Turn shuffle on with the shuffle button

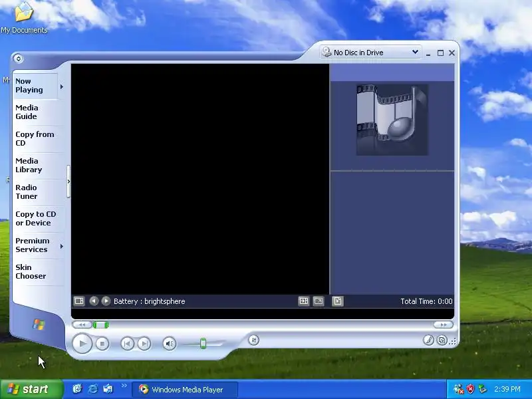coord(254,340)
